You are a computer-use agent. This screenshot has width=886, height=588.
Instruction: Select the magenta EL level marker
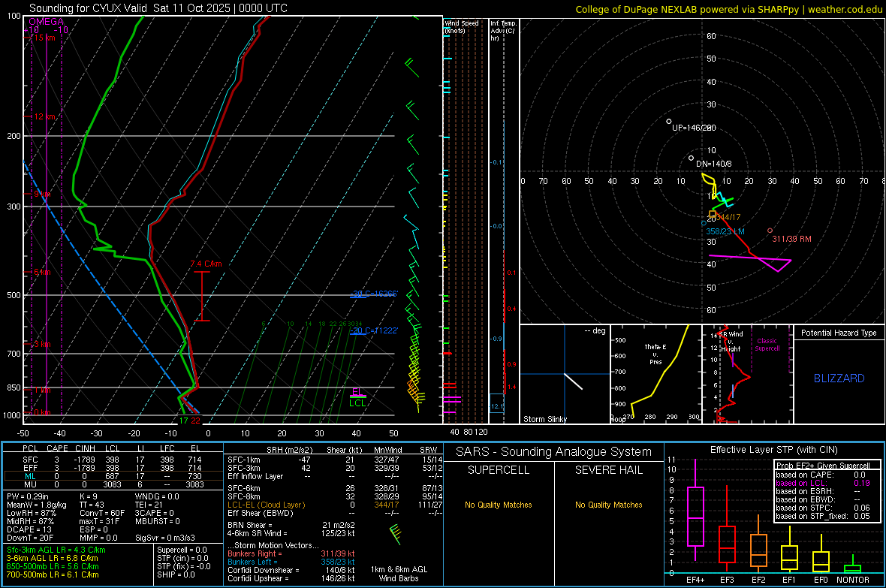click(357, 393)
